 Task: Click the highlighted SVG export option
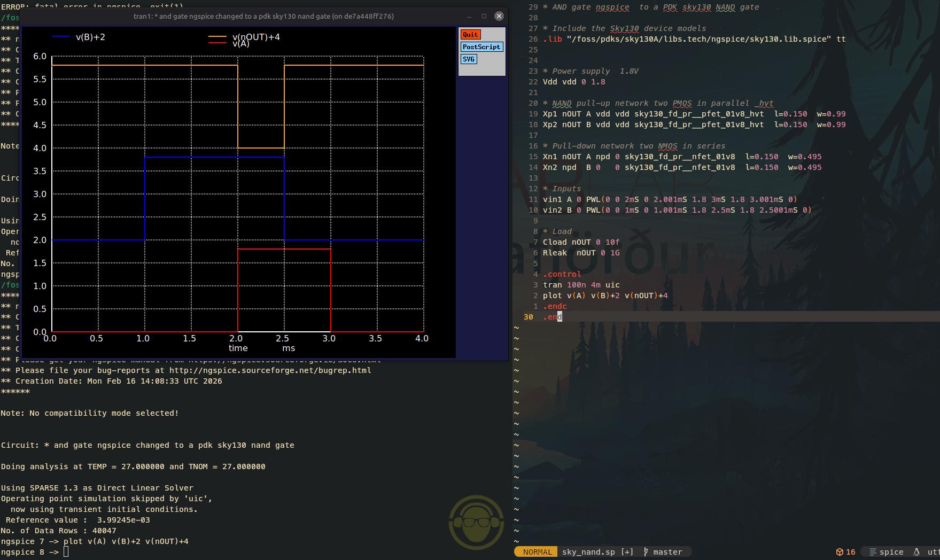pyautogui.click(x=469, y=59)
